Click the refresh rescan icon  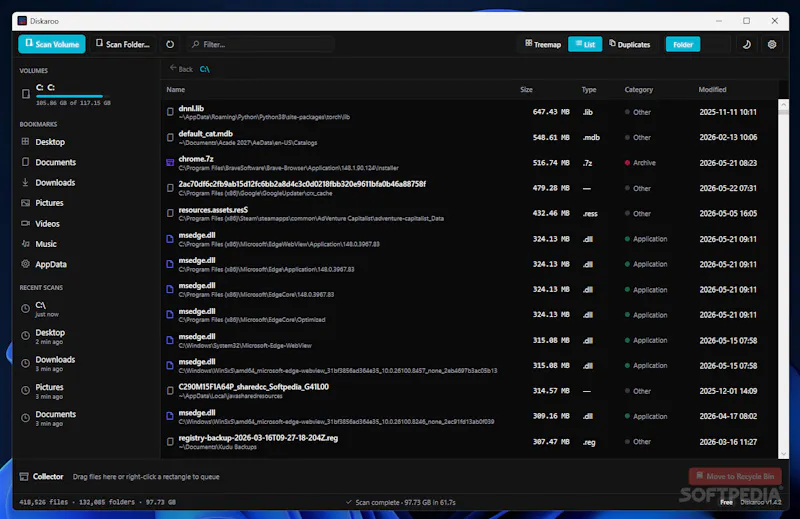tap(170, 44)
